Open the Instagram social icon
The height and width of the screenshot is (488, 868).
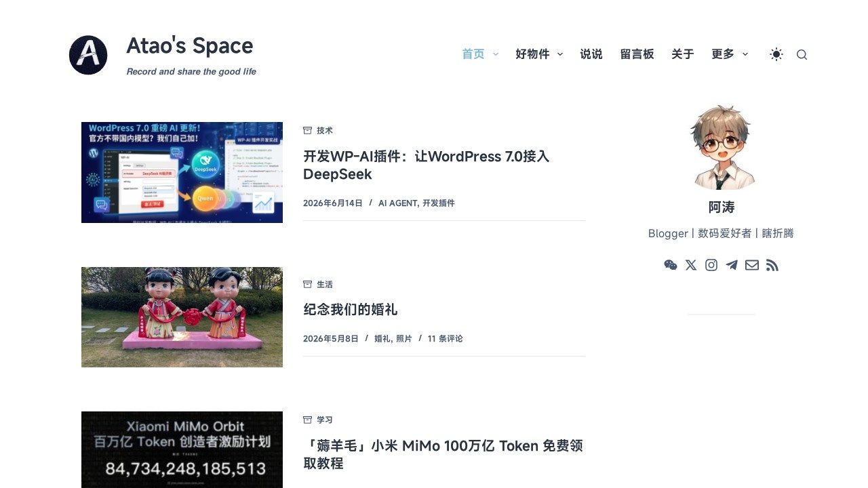711,265
